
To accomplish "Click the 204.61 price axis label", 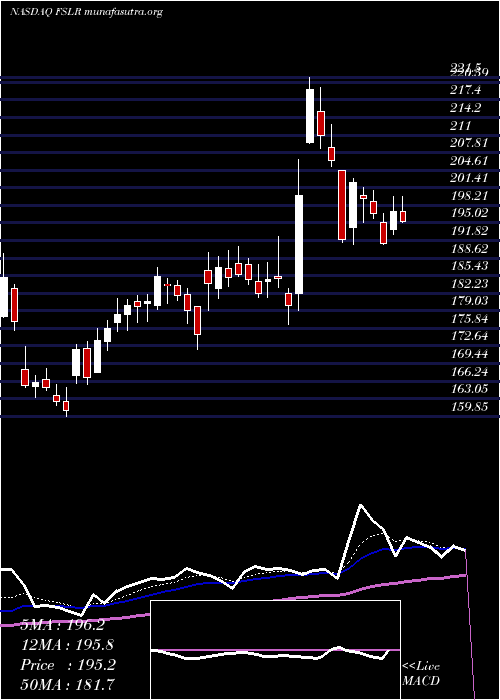I will 470,161.
